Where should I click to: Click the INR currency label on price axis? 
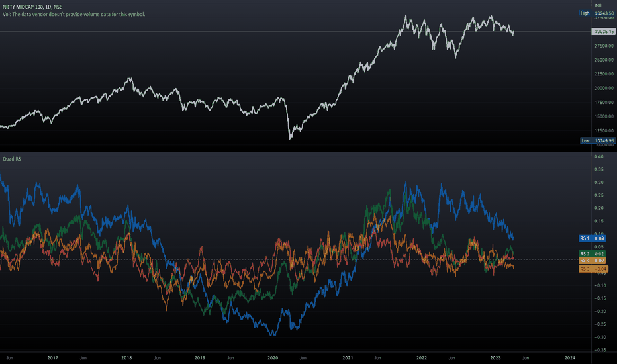598,5
